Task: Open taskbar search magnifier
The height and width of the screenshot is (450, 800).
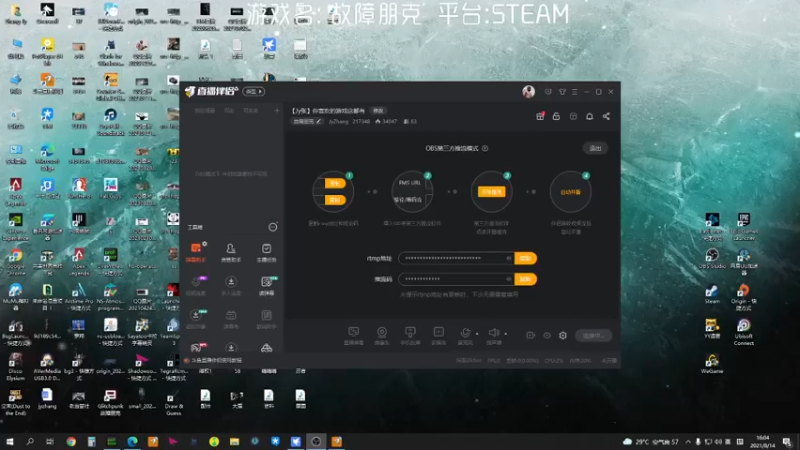Action: pyautogui.click(x=30, y=441)
